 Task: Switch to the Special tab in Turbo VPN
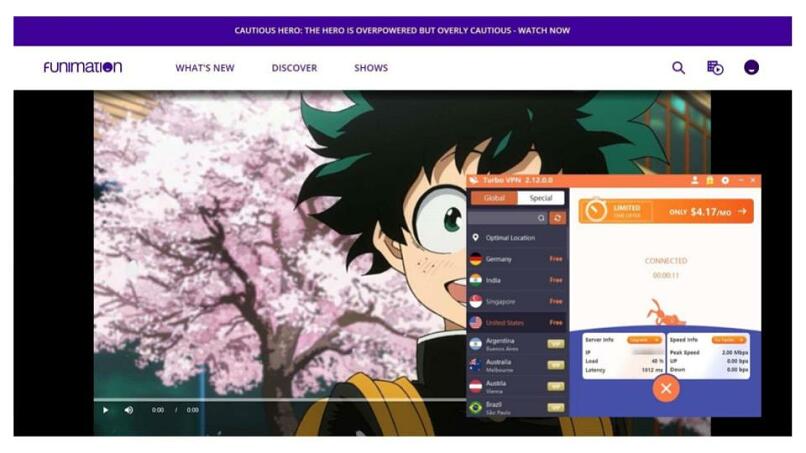tap(541, 198)
